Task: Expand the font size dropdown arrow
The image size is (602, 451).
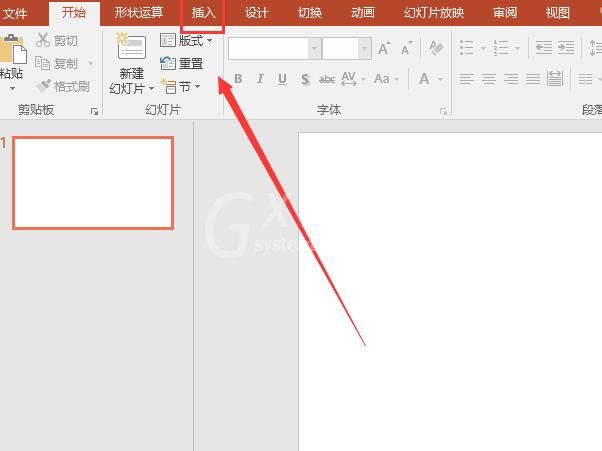Action: coord(364,48)
